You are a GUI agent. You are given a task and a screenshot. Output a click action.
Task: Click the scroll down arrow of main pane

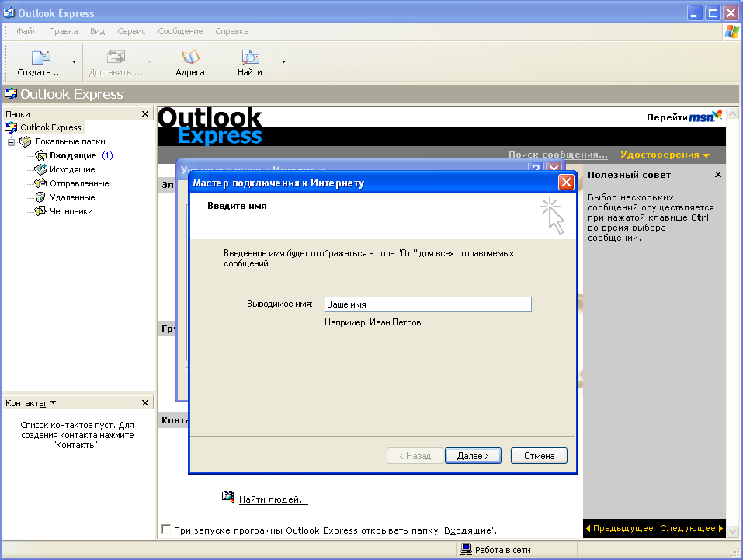(732, 531)
